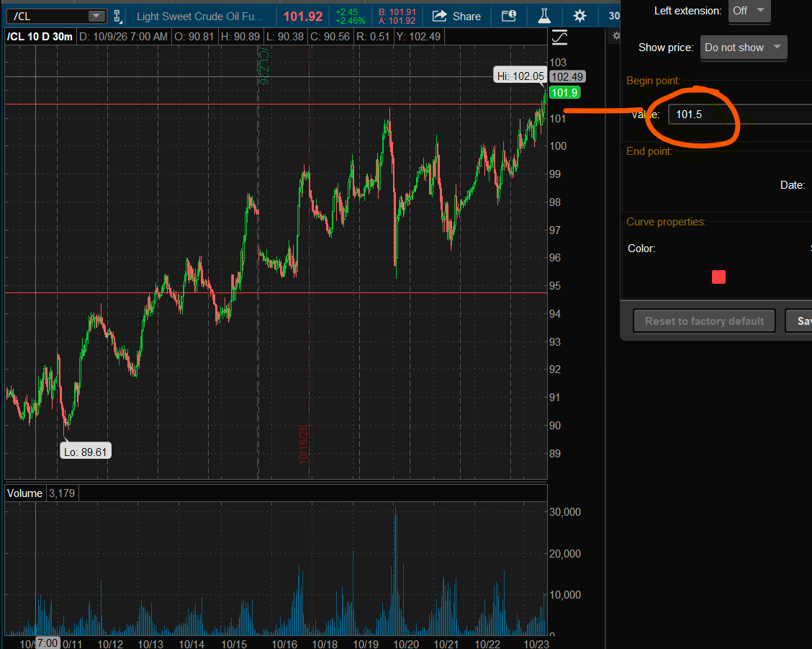Click the symbol link clip icon
This screenshot has width=812, height=649.
pyautogui.click(x=117, y=17)
